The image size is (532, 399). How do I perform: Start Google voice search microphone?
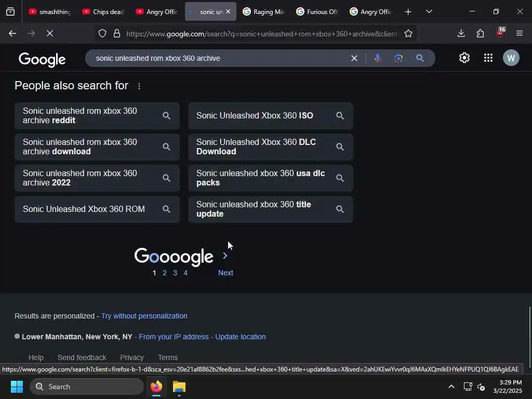[x=377, y=58]
